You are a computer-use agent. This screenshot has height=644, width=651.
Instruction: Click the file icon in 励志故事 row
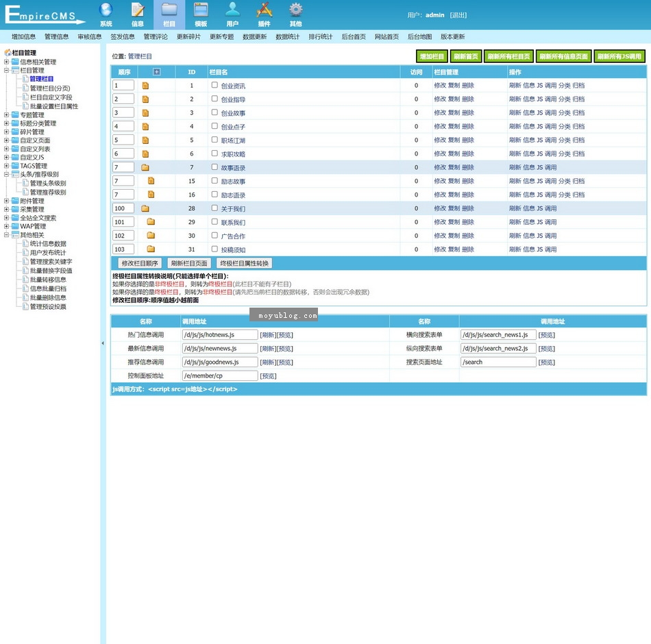click(x=151, y=181)
